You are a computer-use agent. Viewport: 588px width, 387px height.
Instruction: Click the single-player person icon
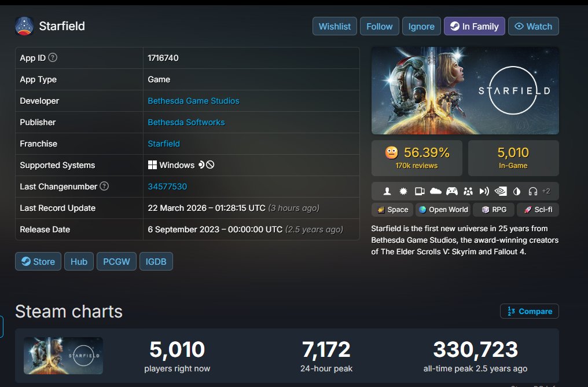[387, 191]
